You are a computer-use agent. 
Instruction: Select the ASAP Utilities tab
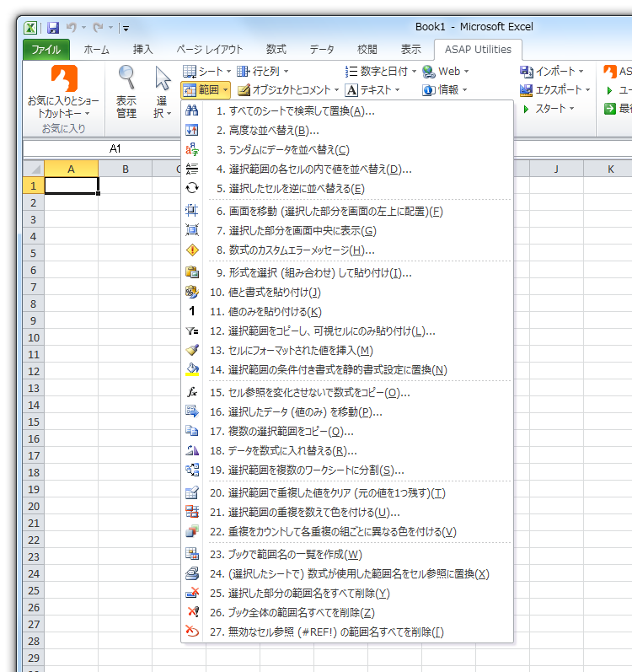click(x=478, y=50)
